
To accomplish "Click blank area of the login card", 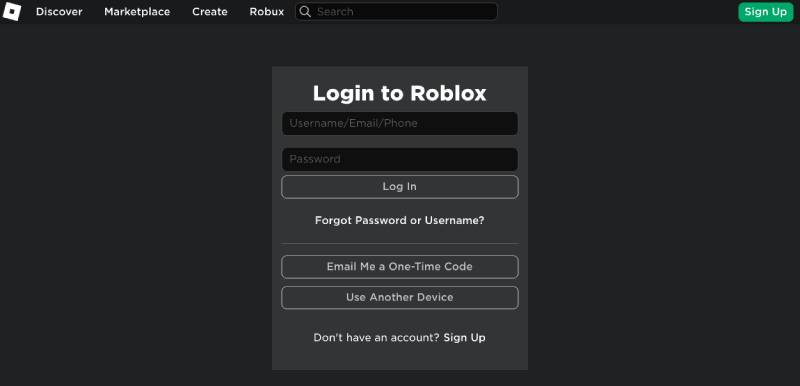I will click(x=399, y=358).
